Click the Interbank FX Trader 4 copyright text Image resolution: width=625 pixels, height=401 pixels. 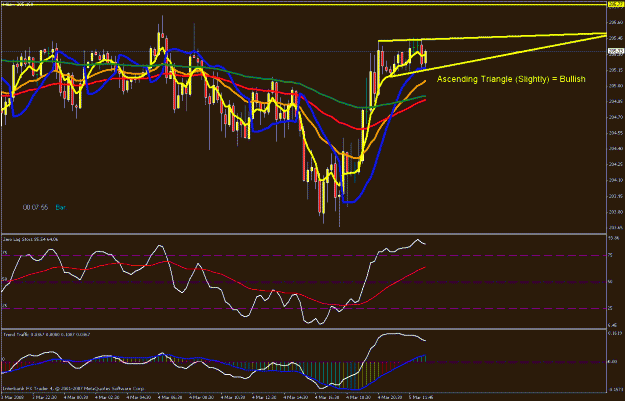74,388
